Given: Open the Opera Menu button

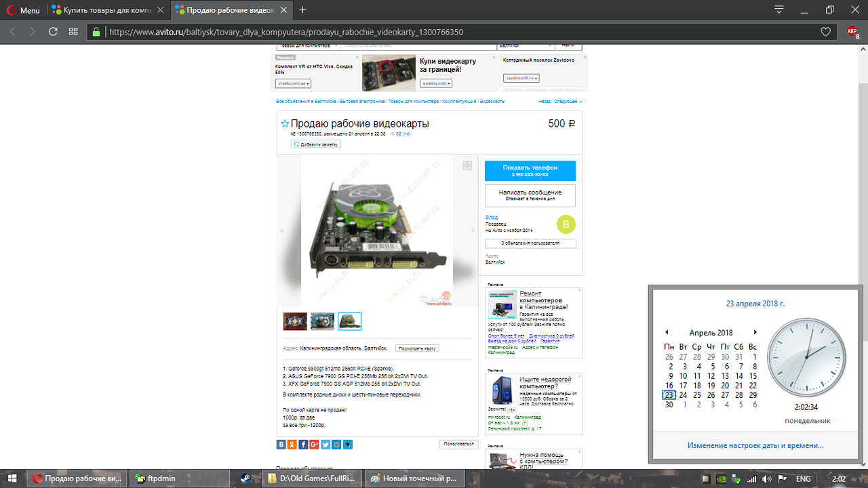Looking at the screenshot, I should 23,10.
